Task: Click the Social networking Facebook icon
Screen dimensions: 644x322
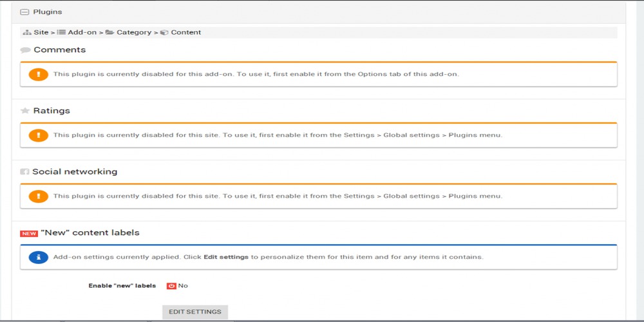Action: [x=25, y=172]
